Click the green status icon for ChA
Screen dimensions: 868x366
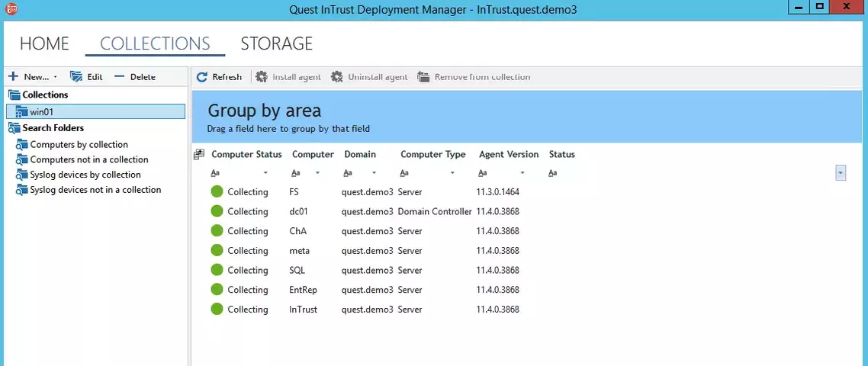217,231
